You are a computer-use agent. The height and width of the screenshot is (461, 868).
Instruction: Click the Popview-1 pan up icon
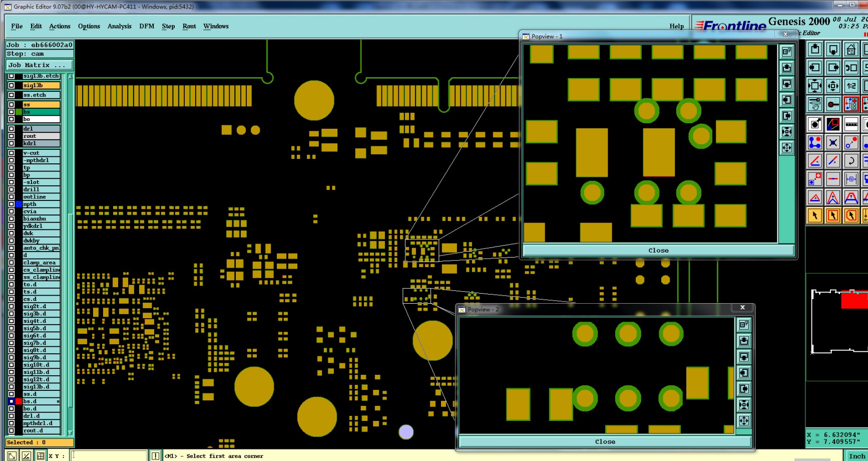pyautogui.click(x=787, y=68)
